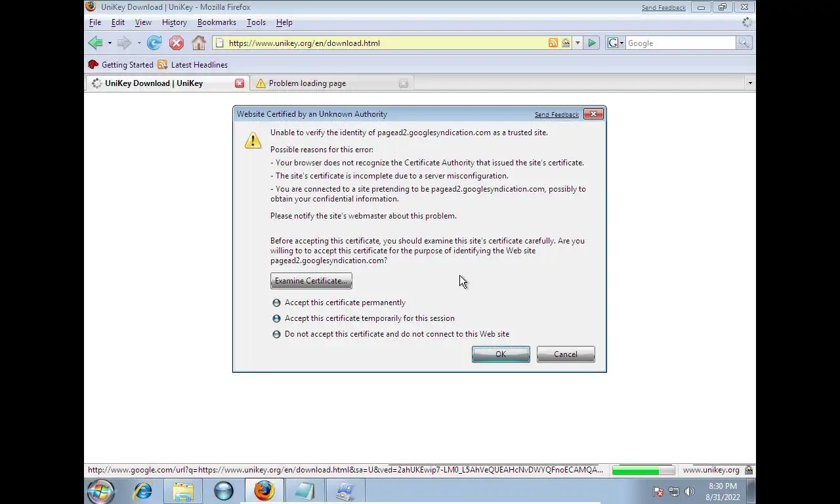Open the notepad-like taskbar icon
This screenshot has height=504, width=840.
tap(304, 491)
